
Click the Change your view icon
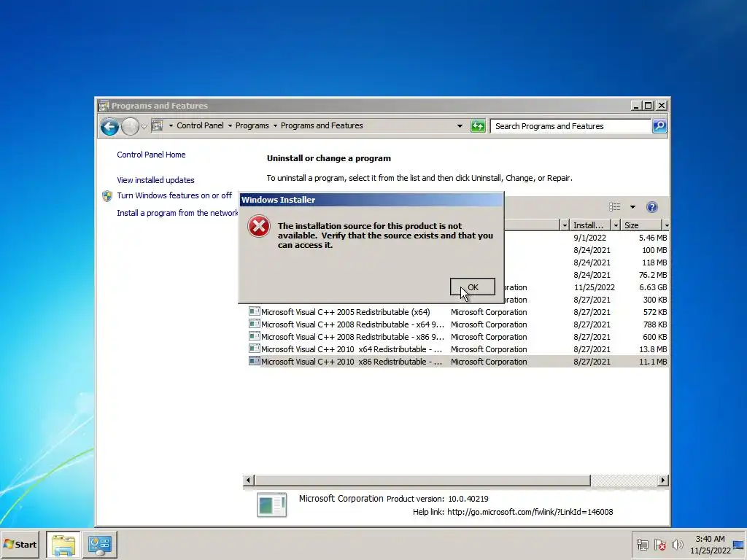tap(614, 206)
